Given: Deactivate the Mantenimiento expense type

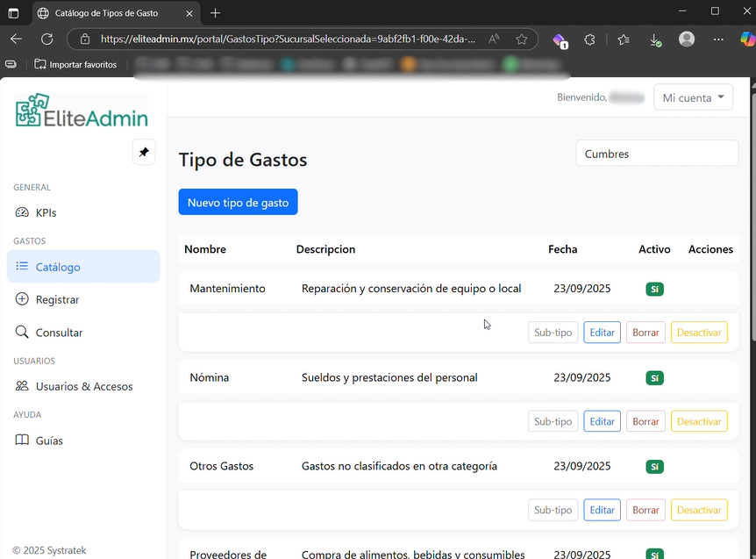Looking at the screenshot, I should 698,333.
